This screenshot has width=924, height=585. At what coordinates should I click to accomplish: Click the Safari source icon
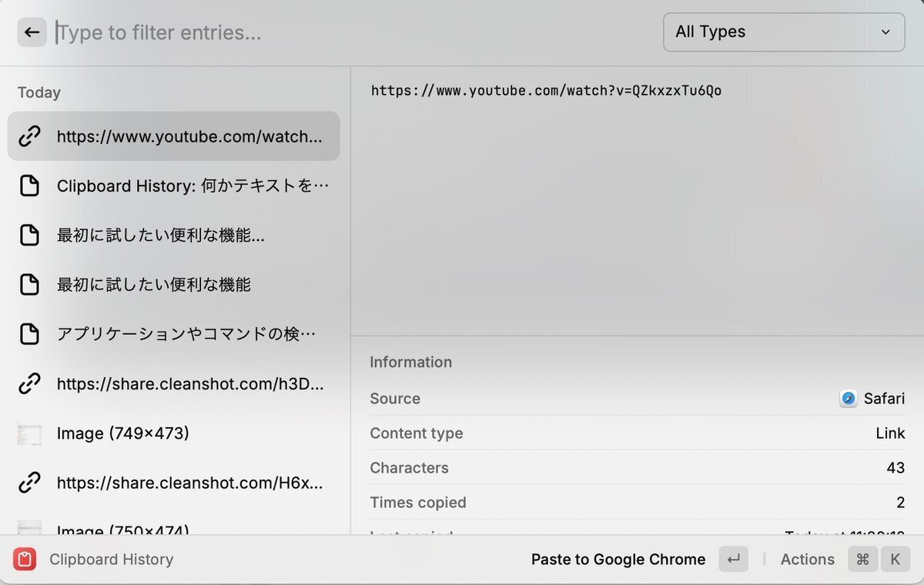coord(848,399)
